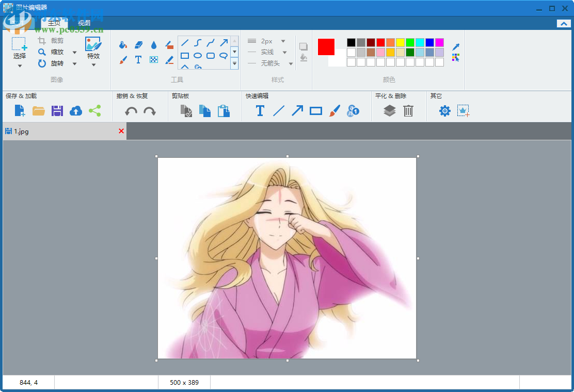
Task: Click the save floppy disk icon
Action: [57, 110]
